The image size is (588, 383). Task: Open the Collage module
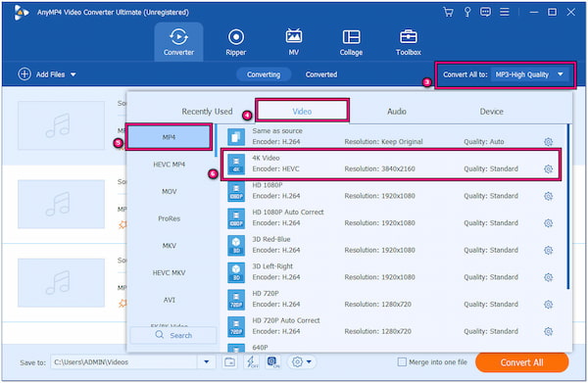(x=351, y=42)
